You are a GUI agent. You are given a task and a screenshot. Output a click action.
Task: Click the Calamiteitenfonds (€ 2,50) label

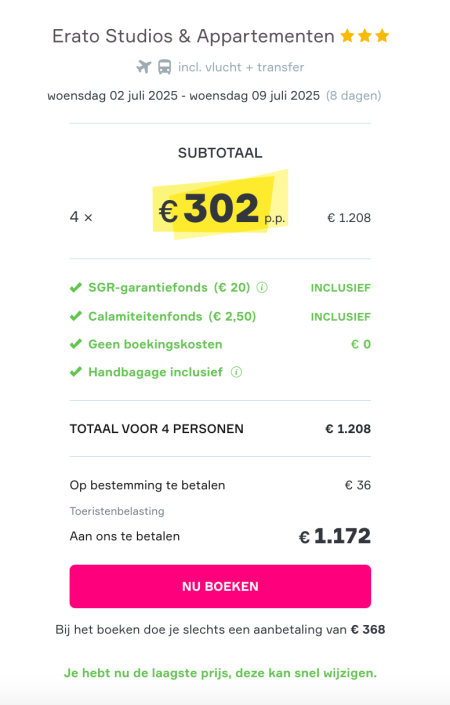(172, 316)
